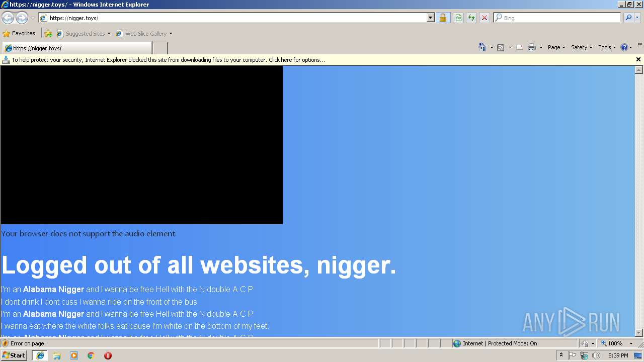Click the download blocked information bar
644x362 pixels.
pos(322,60)
